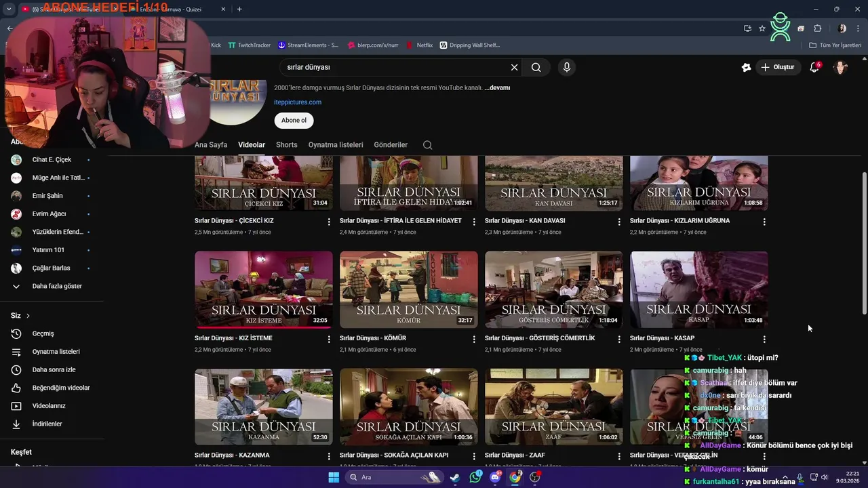Screen dimensions: 868x488
Task: Open the Chrome extensions puzzle icon
Action: (817, 28)
